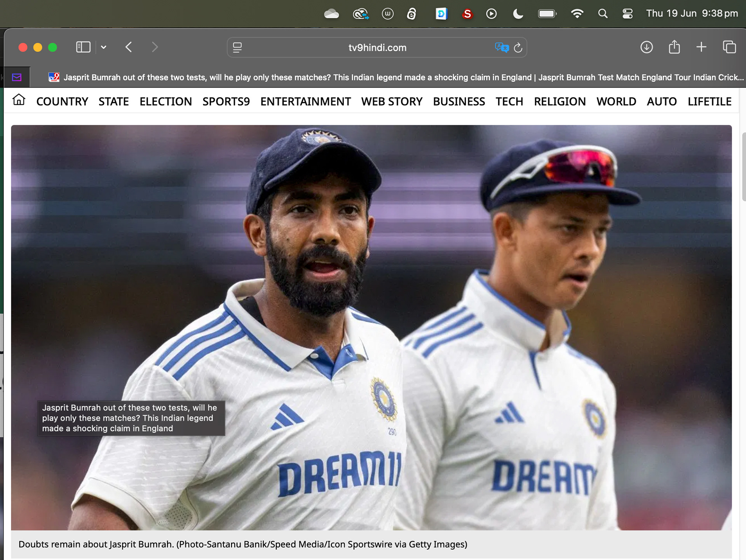Open a new tab with plus icon
Image resolution: width=746 pixels, height=560 pixels.
point(701,47)
